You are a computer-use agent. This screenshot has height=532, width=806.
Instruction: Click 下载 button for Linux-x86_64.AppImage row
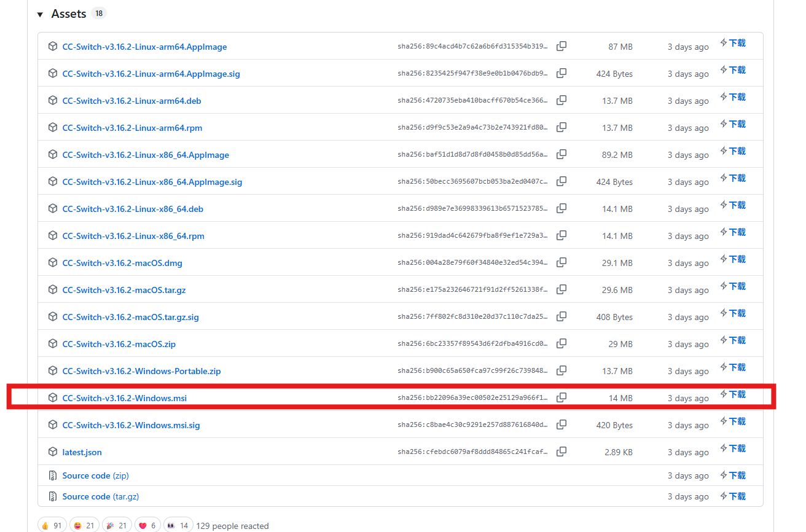click(733, 151)
